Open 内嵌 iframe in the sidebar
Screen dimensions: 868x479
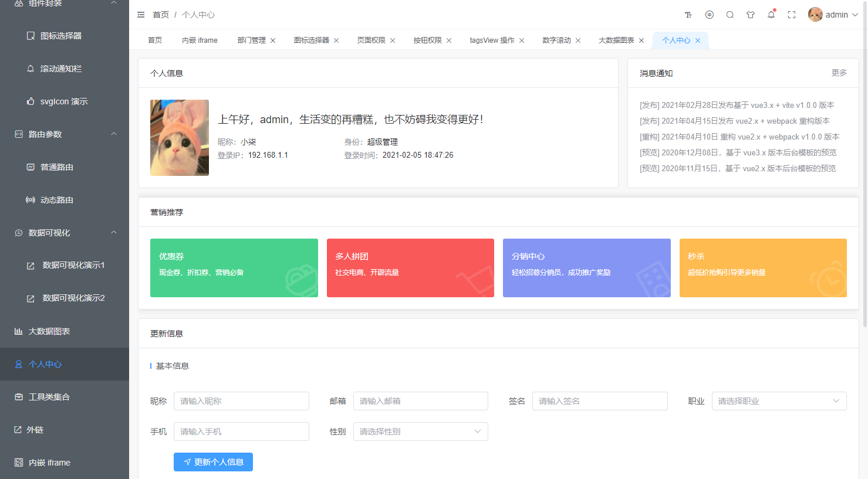click(x=65, y=463)
